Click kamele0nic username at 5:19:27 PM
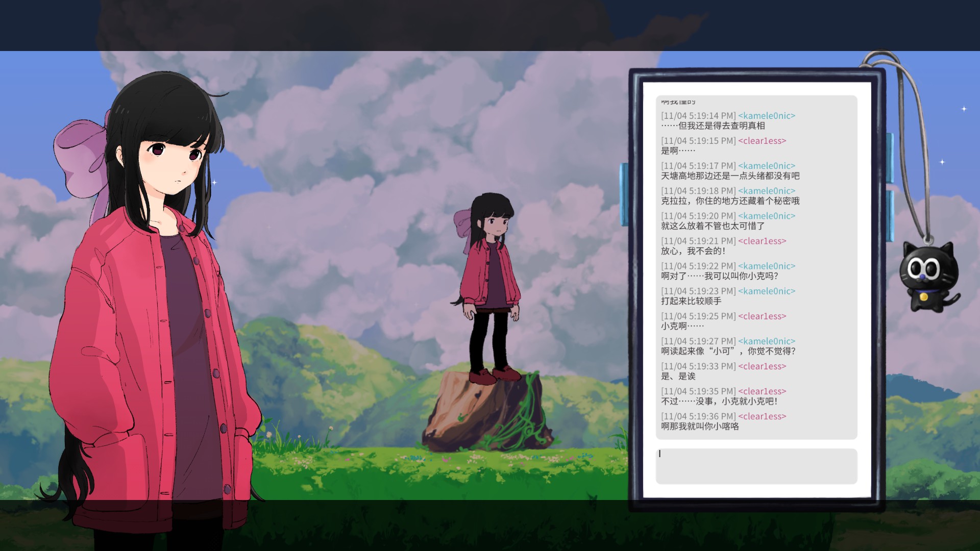 (x=767, y=341)
